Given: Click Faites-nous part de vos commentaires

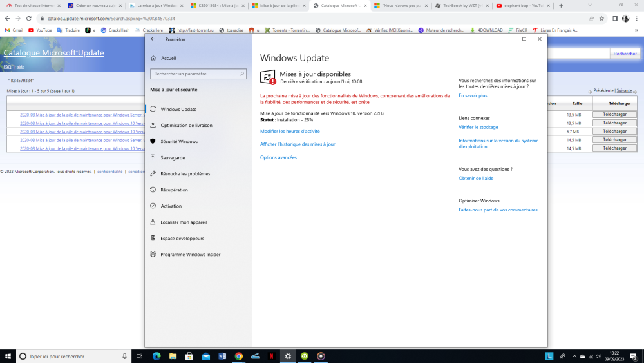Looking at the screenshot, I should click(x=498, y=210).
